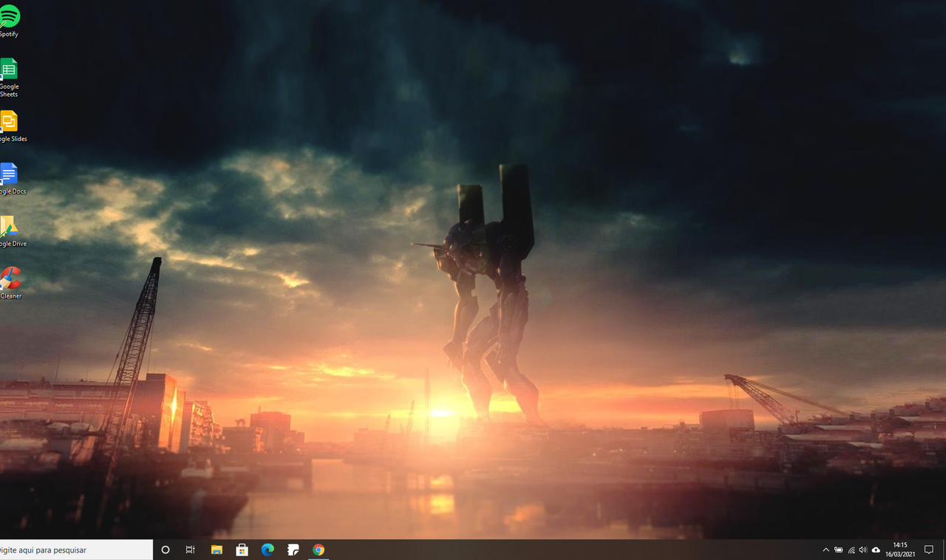946x560 pixels.
Task: Open the Microsoft Store
Action: tap(242, 550)
